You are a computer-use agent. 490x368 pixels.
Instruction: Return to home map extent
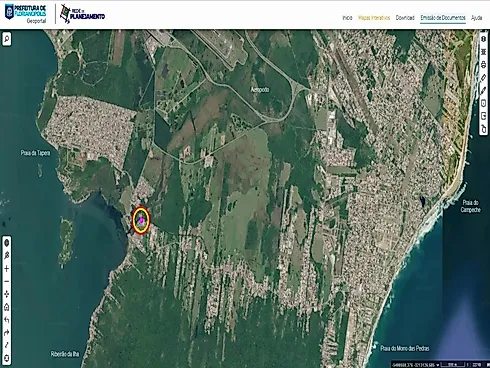coord(6,307)
